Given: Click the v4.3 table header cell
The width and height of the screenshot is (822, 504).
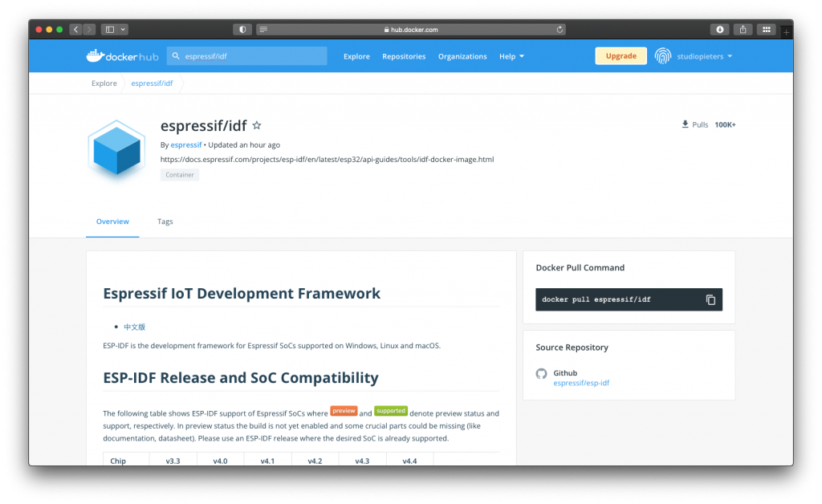Looking at the screenshot, I should (x=362, y=461).
